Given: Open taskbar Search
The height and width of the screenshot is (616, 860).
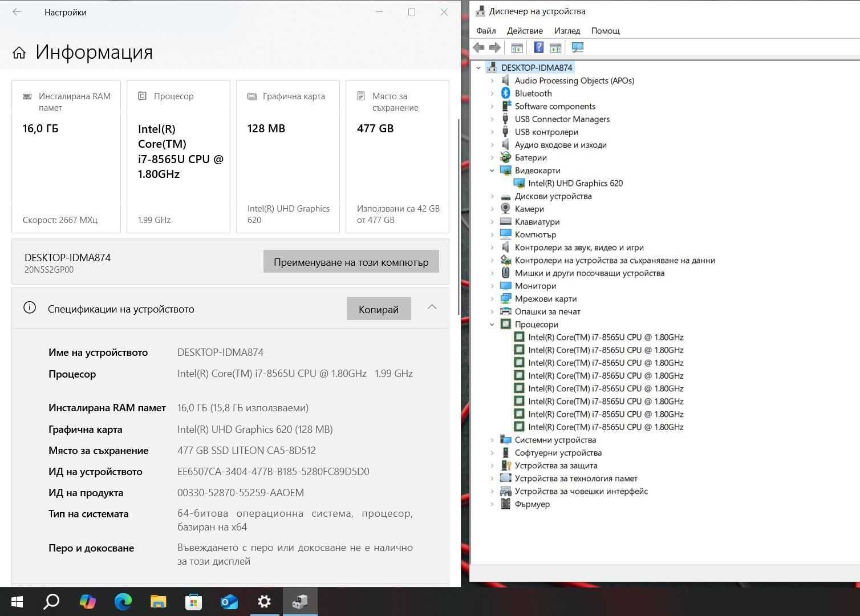Looking at the screenshot, I should (x=51, y=601).
